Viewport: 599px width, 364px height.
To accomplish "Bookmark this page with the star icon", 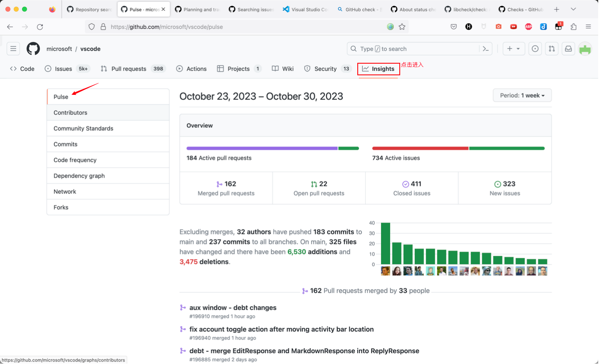I will (x=402, y=27).
